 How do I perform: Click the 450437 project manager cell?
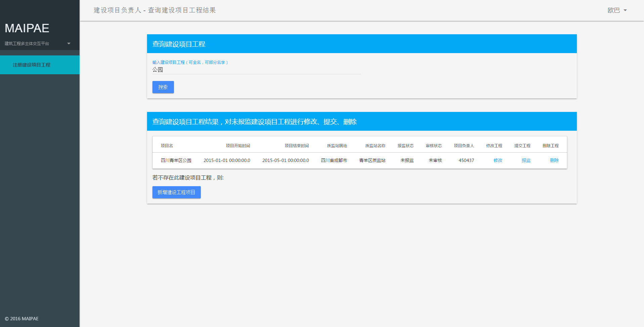coord(466,160)
